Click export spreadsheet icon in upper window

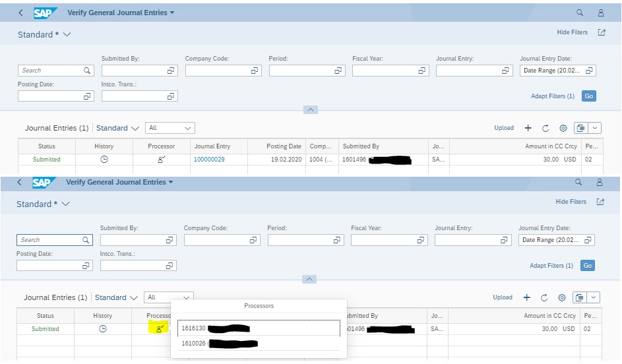click(x=581, y=128)
